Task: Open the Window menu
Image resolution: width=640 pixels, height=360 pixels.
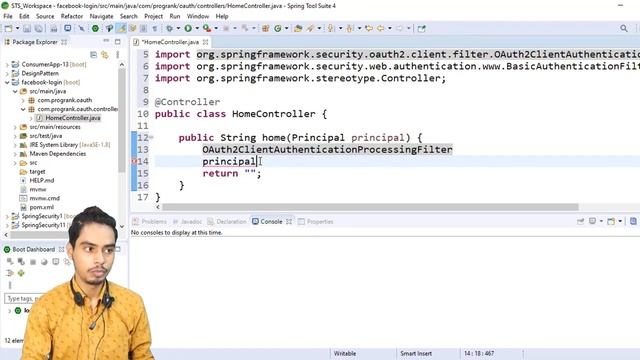Action: (198, 16)
